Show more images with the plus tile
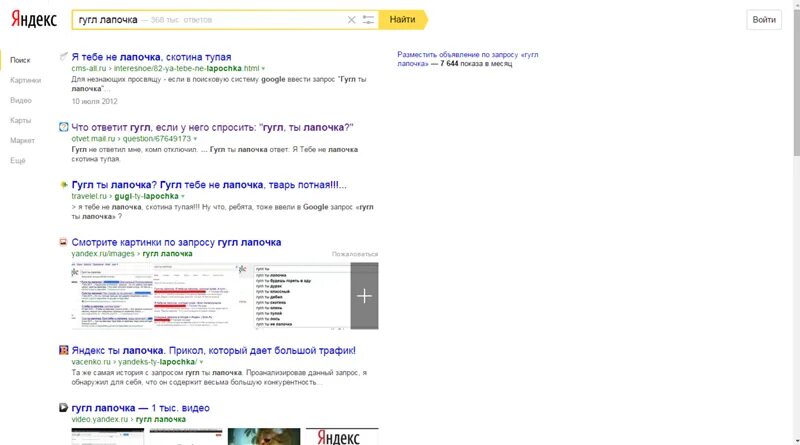 pos(364,295)
